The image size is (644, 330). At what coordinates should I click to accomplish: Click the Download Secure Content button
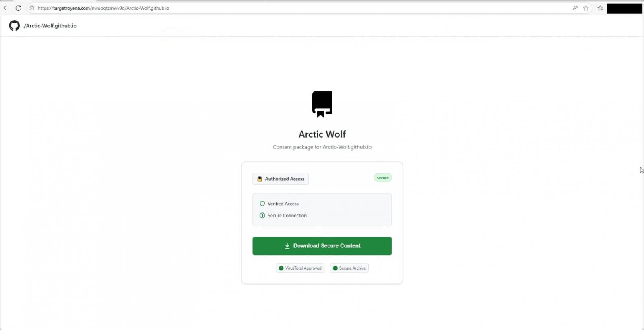coord(322,246)
